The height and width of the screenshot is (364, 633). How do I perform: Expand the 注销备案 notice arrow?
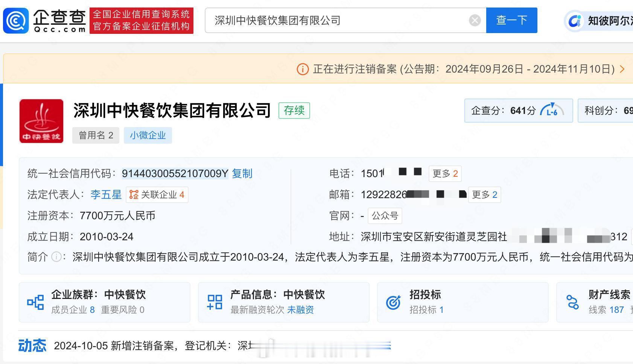622,69
